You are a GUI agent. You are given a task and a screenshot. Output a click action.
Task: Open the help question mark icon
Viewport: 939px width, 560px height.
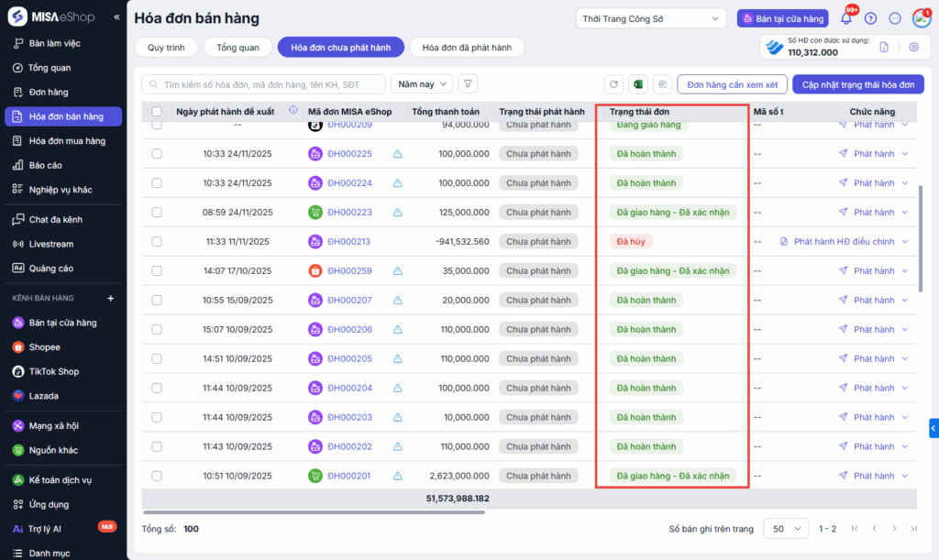(870, 18)
